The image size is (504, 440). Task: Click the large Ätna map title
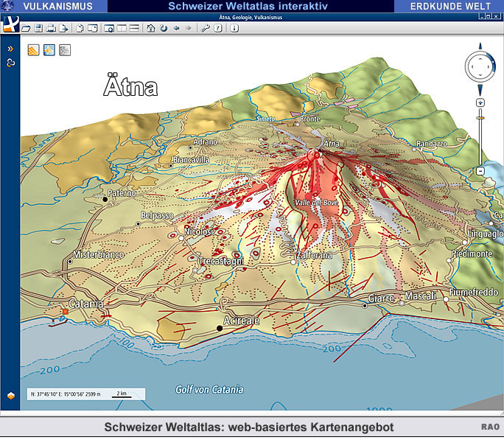click(130, 85)
